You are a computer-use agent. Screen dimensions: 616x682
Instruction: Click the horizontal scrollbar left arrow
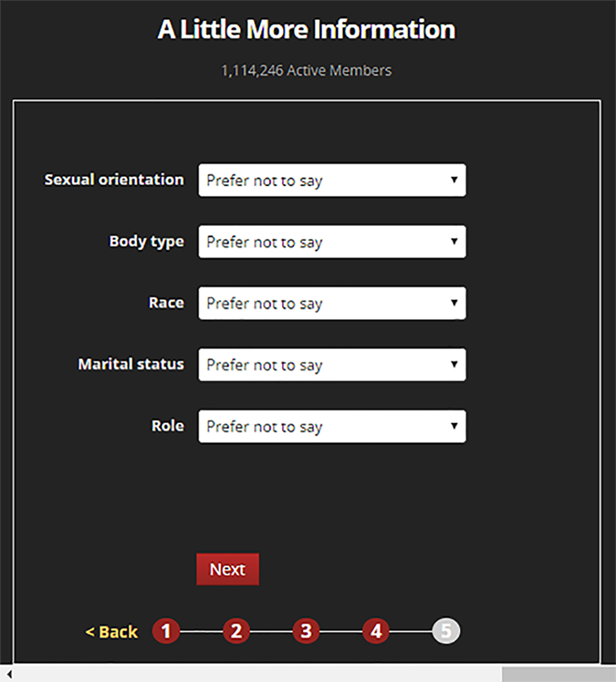9,674
